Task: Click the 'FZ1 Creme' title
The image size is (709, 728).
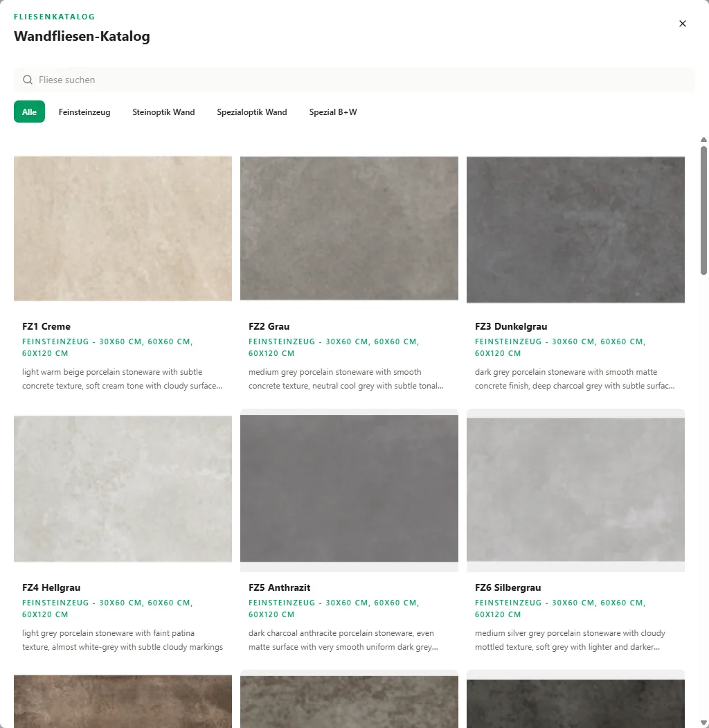Action: [46, 326]
